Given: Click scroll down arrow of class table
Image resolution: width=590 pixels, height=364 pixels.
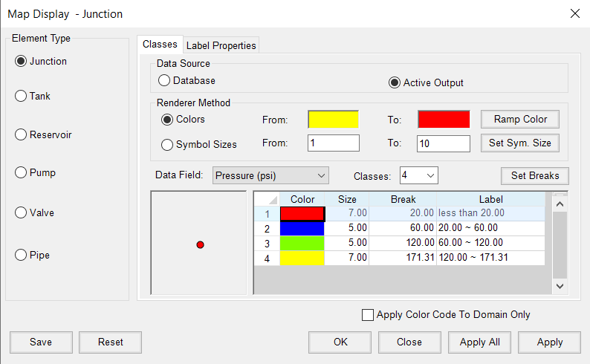Looking at the screenshot, I should point(560,286).
